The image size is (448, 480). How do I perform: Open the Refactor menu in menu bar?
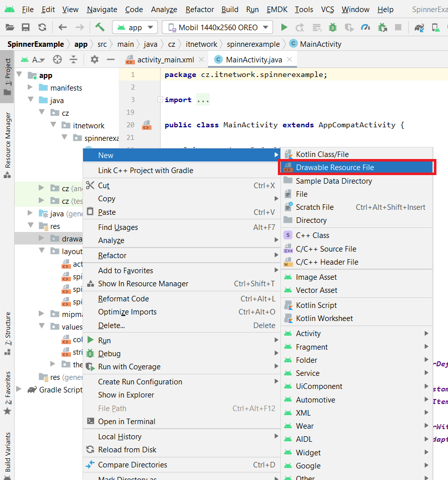(x=200, y=10)
